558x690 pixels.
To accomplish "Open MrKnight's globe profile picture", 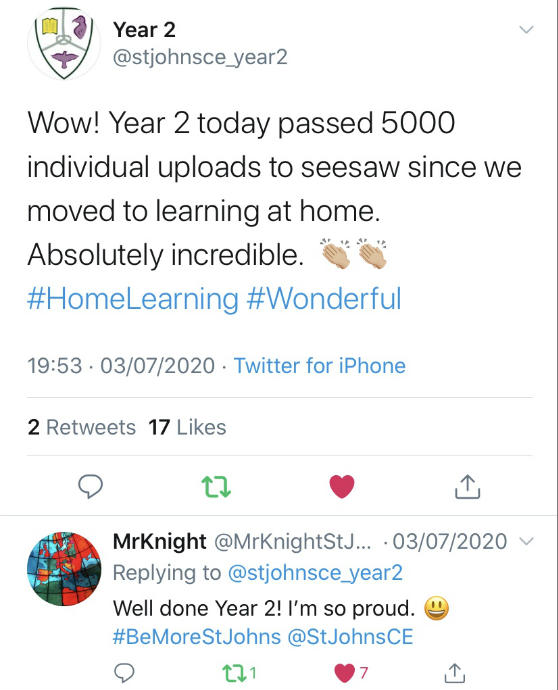I will point(64,569).
